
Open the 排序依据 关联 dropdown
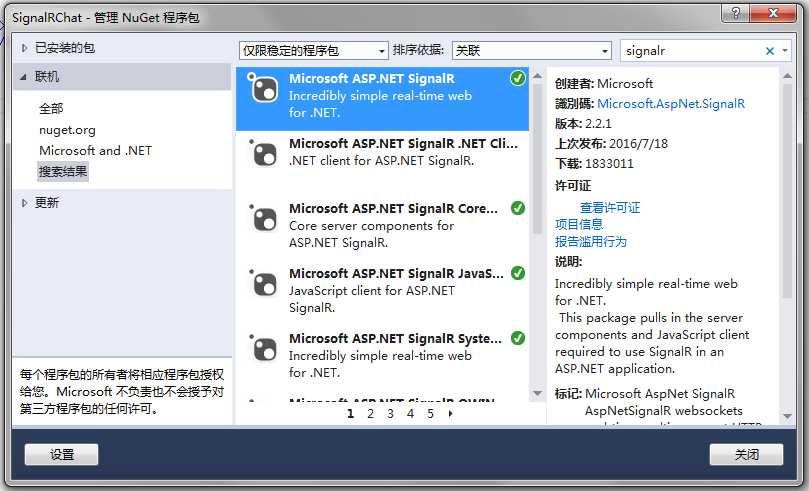click(531, 51)
